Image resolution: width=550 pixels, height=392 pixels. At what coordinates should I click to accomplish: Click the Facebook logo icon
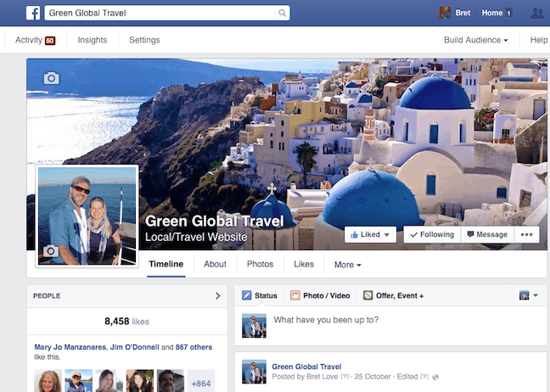click(33, 13)
